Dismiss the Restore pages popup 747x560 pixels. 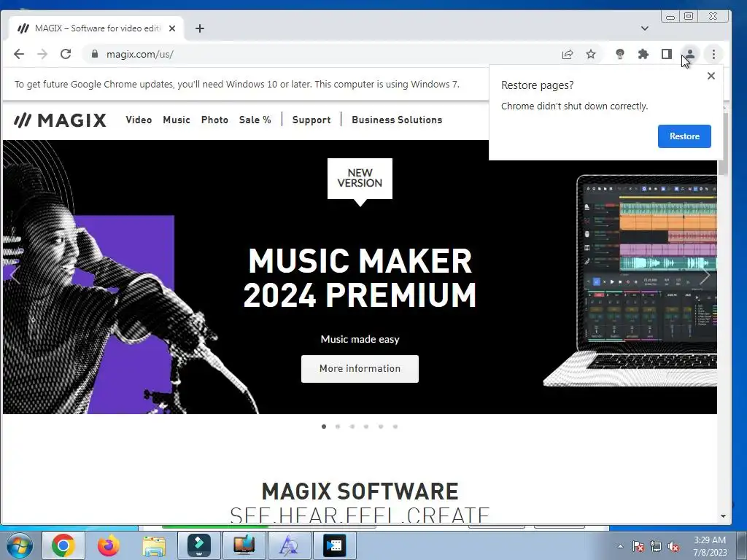(711, 76)
